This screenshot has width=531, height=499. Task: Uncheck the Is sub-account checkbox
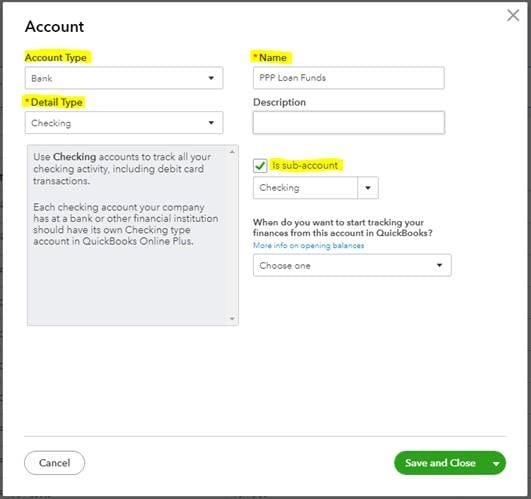click(260, 166)
